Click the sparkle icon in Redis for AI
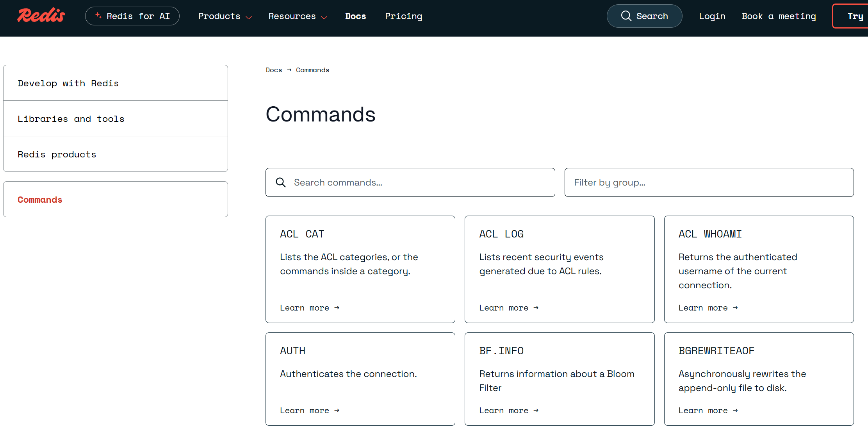The width and height of the screenshot is (868, 432). (x=98, y=16)
